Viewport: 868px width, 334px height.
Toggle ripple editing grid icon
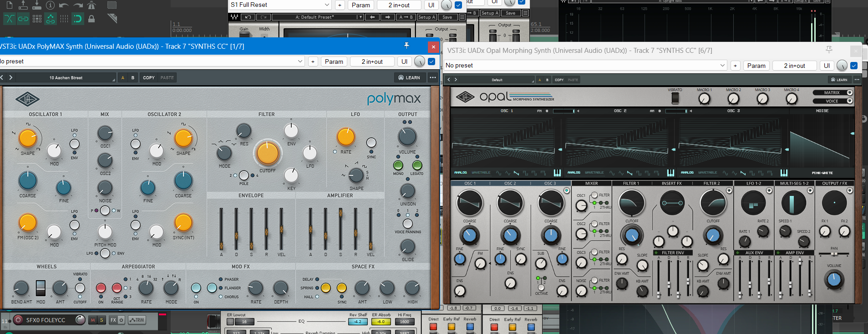pos(37,19)
